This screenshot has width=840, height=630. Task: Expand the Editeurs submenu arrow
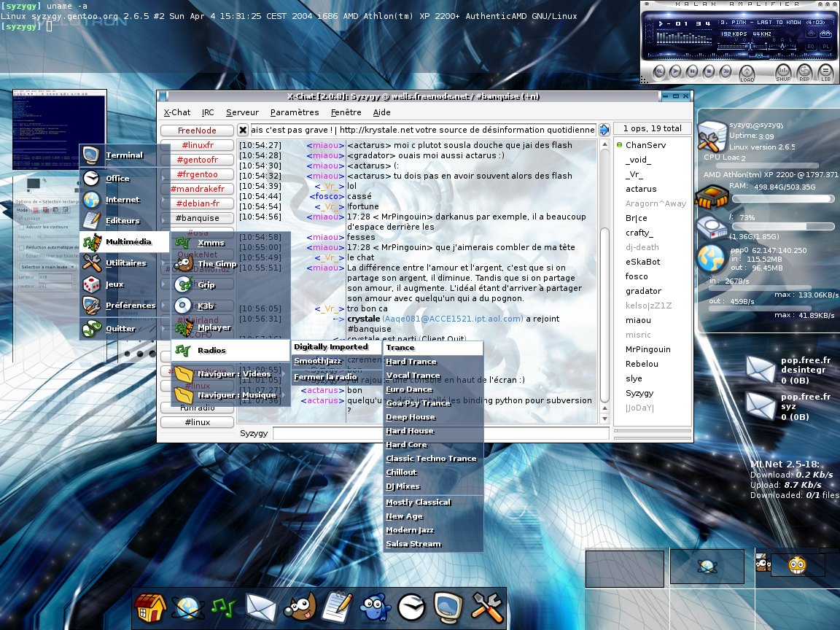pyautogui.click(x=163, y=220)
